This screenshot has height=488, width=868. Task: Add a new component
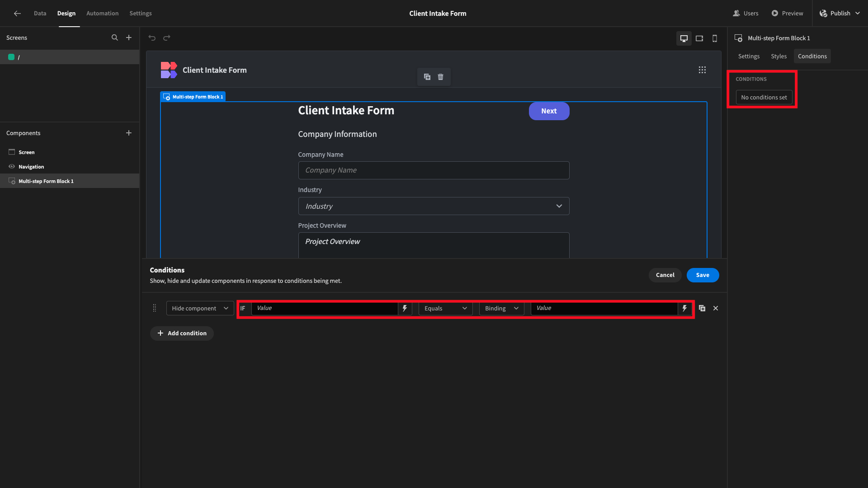point(129,133)
